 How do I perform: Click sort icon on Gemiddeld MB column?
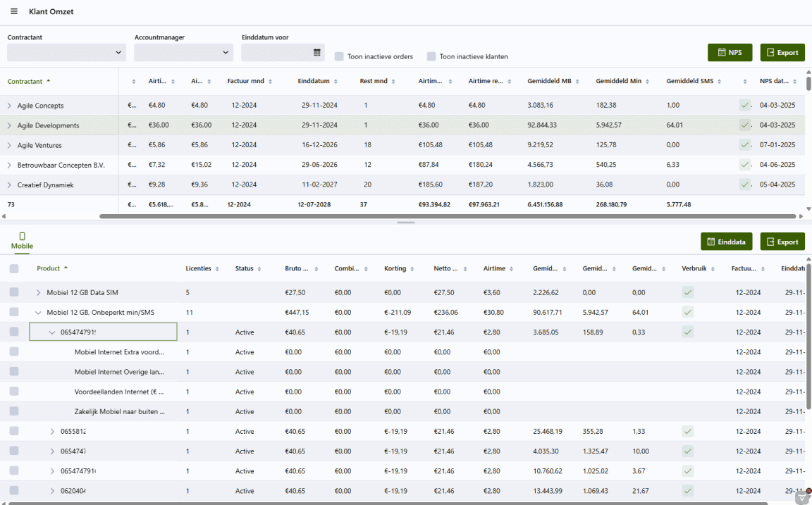[x=577, y=82]
